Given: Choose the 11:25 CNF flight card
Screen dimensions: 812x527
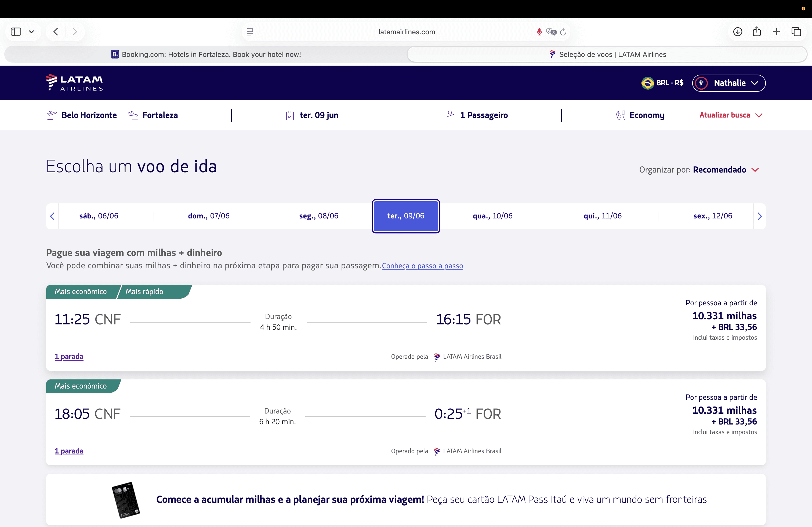Looking at the screenshot, I should 406,328.
